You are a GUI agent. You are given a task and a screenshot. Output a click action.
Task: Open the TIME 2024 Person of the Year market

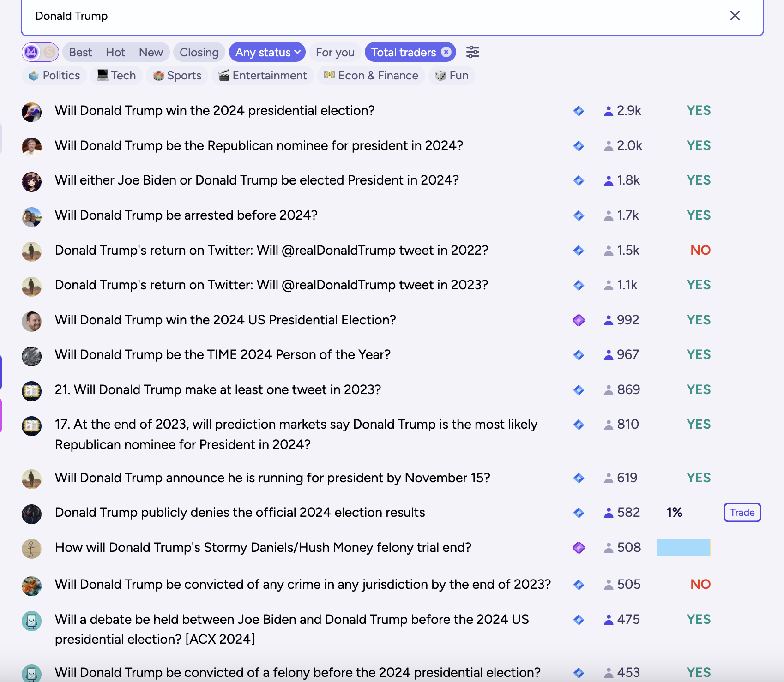point(223,355)
